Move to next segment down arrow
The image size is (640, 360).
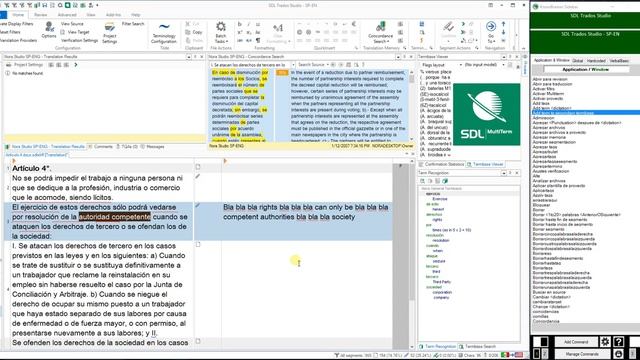(x=503, y=32)
